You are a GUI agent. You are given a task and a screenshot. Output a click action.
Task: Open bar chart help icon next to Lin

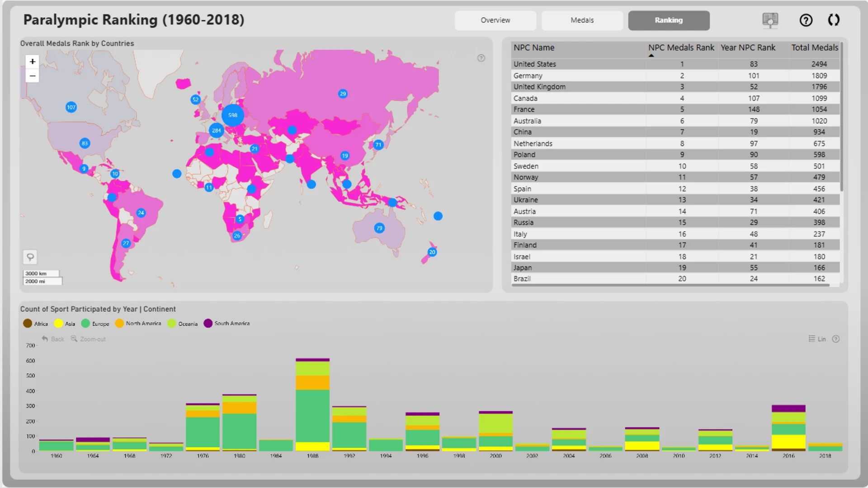click(x=836, y=339)
